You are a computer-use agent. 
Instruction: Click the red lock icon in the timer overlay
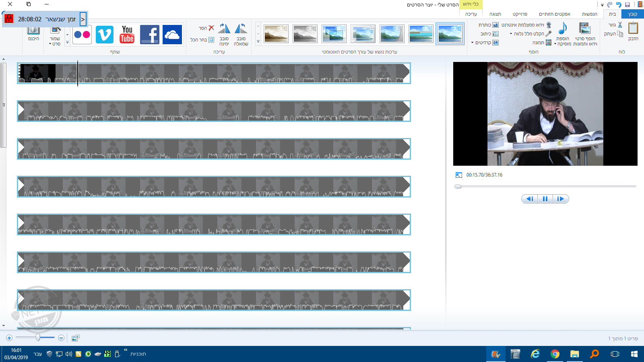(x=9, y=19)
